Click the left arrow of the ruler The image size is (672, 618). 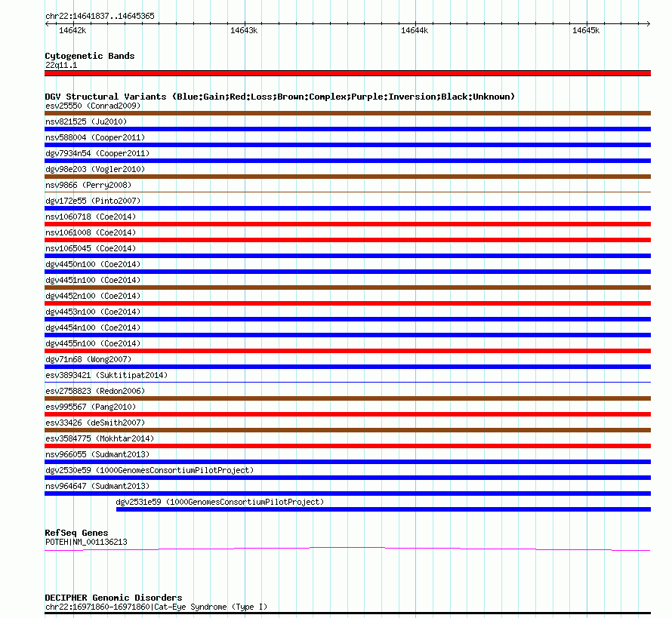tap(47, 24)
